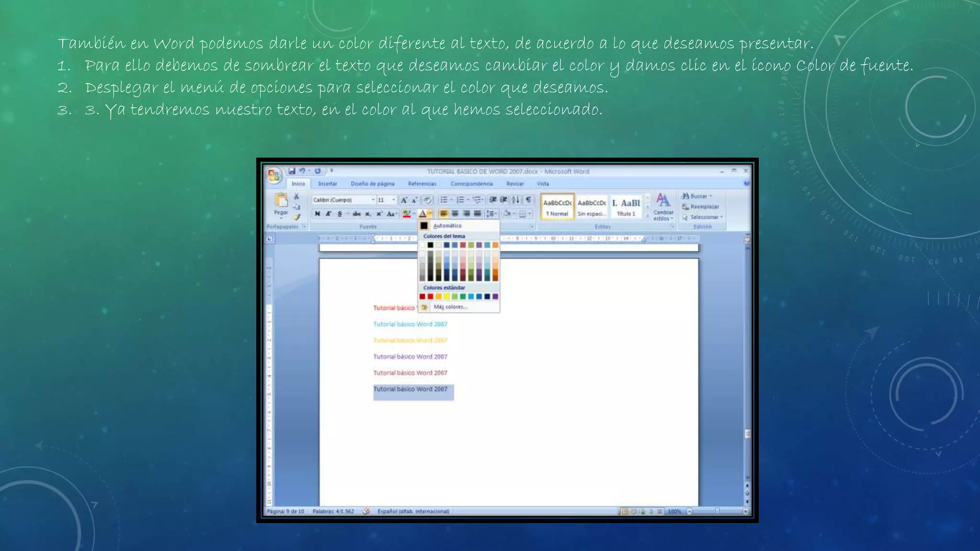Increase font size with the grow font icon
Screen dimensions: 980x551
point(404,200)
